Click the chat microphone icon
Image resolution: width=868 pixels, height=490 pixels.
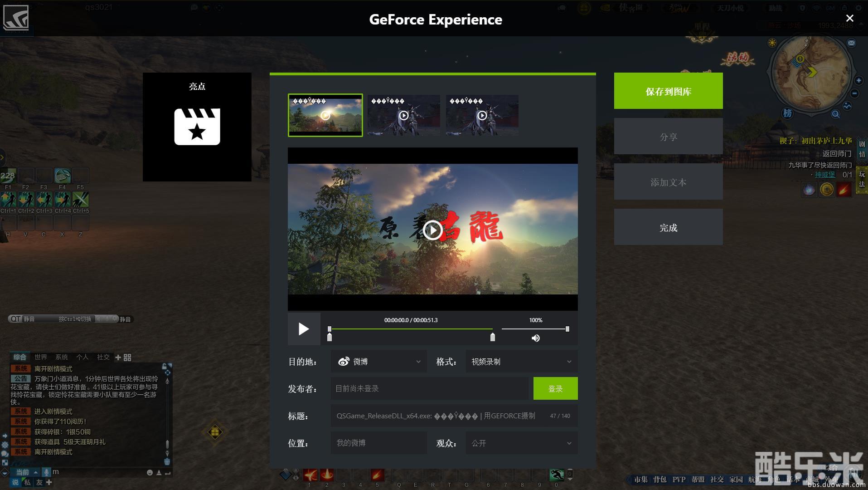click(46, 472)
